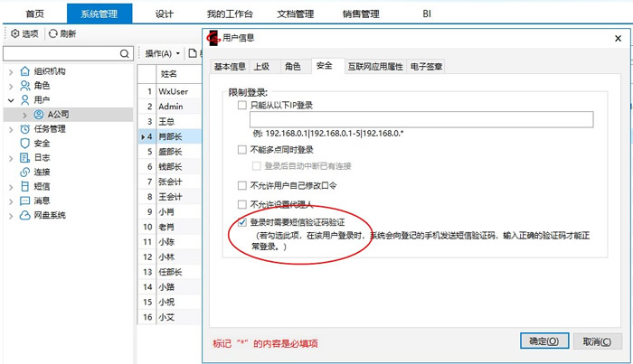Click the allowed IP address input field
The width and height of the screenshot is (633, 364).
(x=416, y=119)
